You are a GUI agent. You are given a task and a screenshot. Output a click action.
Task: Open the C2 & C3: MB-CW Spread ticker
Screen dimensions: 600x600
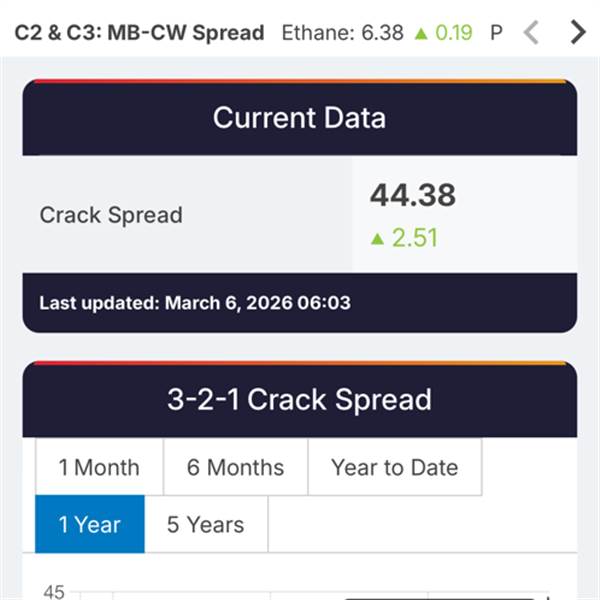point(139,32)
